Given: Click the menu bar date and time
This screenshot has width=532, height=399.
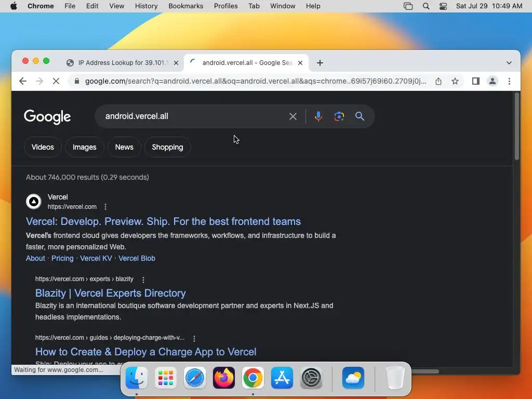Looking at the screenshot, I should click(x=489, y=6).
